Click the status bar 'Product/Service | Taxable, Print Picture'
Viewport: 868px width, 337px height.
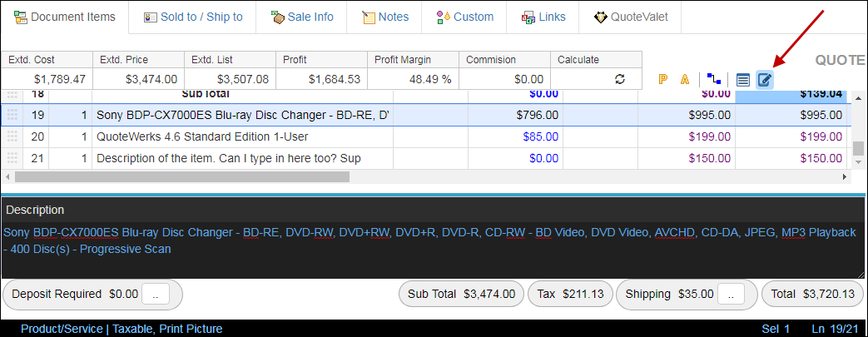click(x=122, y=329)
